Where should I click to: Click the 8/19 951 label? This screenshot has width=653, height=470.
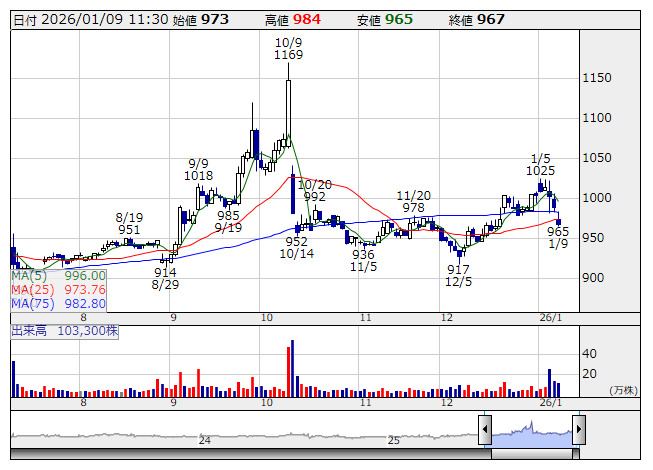coord(129,224)
